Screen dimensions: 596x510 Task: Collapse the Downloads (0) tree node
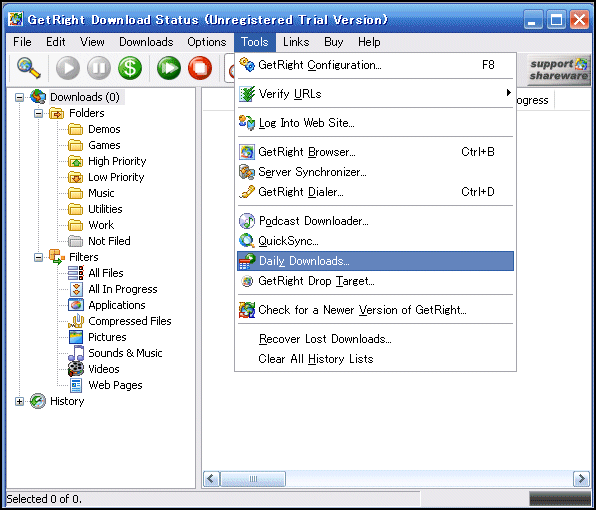tap(19, 97)
